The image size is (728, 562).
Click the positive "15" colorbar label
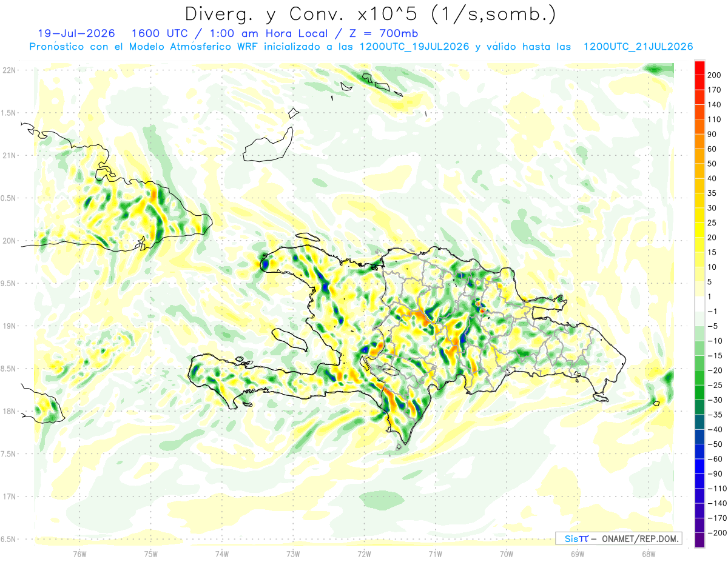(712, 252)
